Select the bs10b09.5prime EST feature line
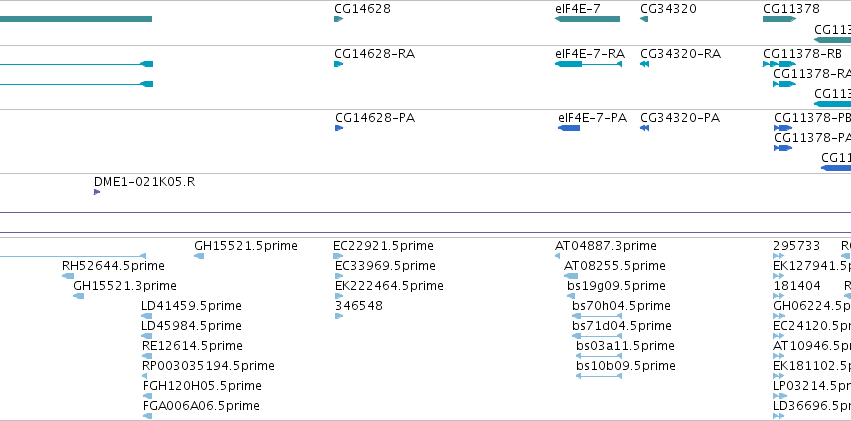This screenshot has height=421, width=851. (599, 376)
